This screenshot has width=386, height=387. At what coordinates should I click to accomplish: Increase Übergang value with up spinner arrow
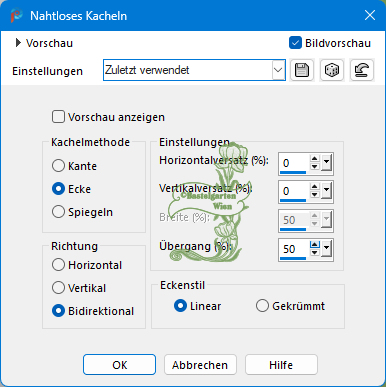tap(315, 245)
